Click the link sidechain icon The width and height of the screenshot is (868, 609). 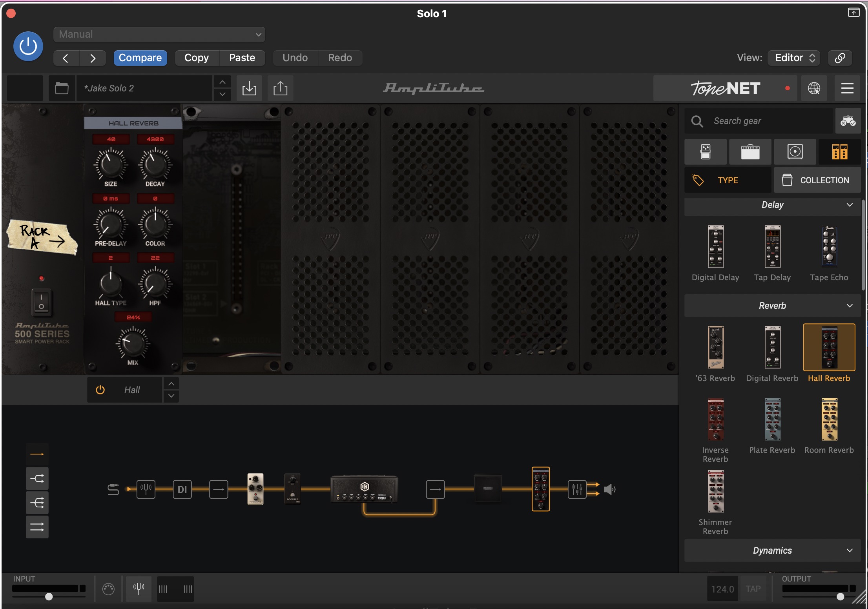[840, 58]
